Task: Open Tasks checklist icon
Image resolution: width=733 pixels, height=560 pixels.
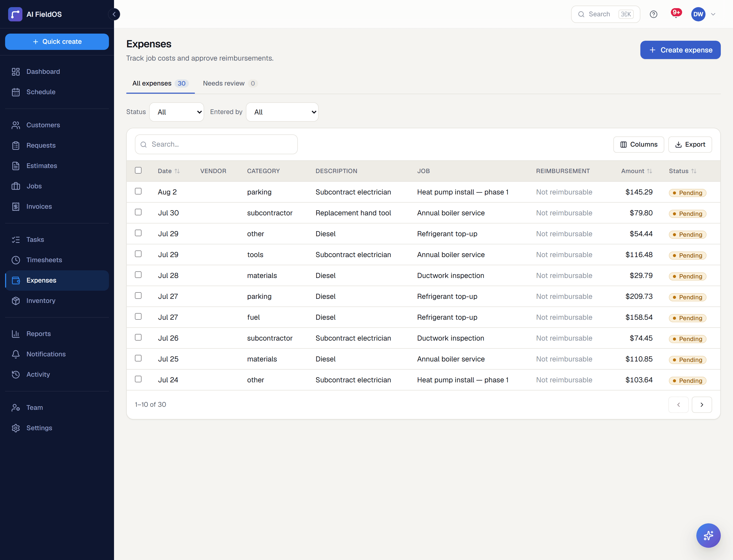Action: click(x=16, y=240)
